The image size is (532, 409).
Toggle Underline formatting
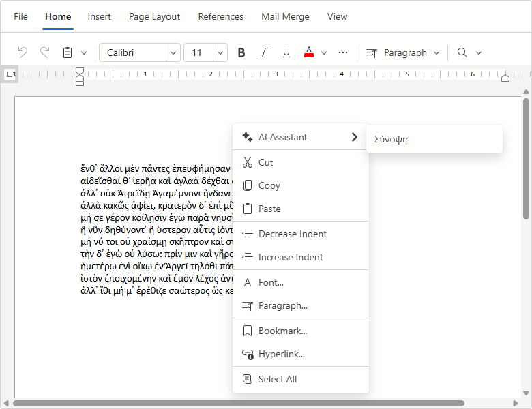[286, 52]
